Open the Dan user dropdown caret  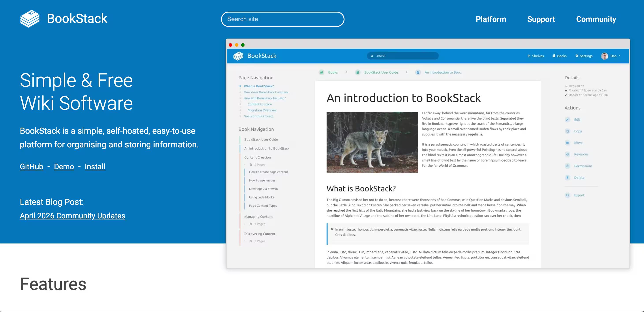tap(620, 56)
